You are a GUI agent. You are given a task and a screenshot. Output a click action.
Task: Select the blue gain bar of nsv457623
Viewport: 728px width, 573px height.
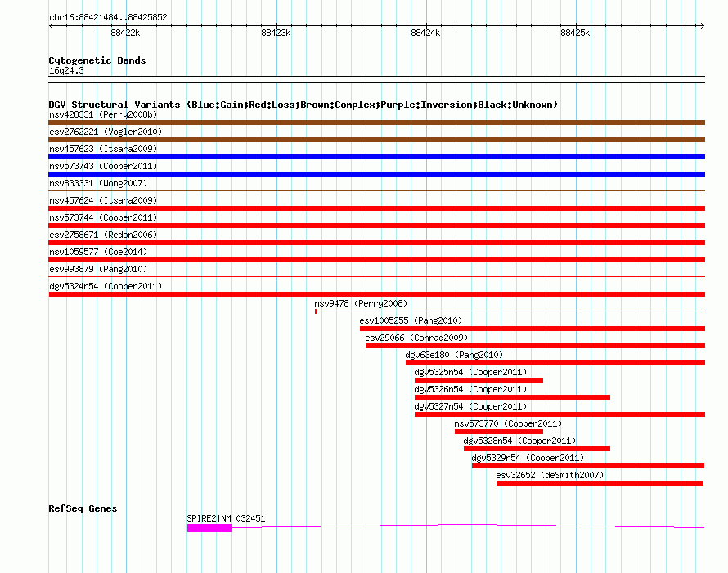pos(376,157)
